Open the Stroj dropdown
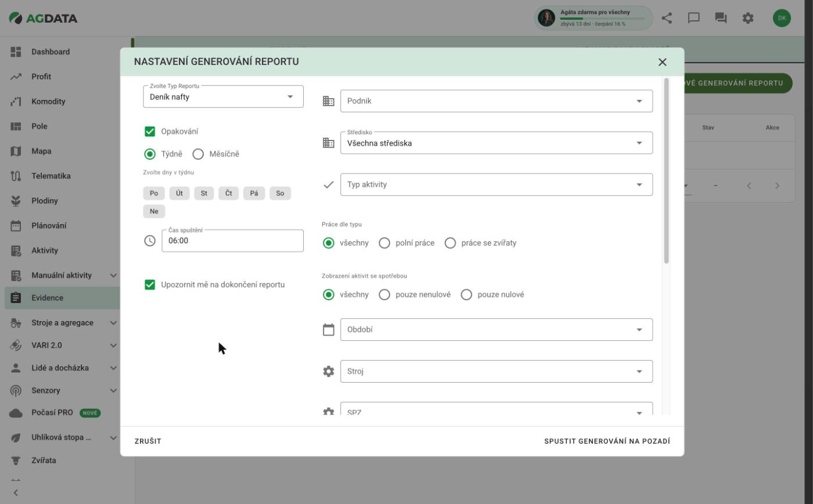Image resolution: width=813 pixels, height=504 pixels. (497, 372)
